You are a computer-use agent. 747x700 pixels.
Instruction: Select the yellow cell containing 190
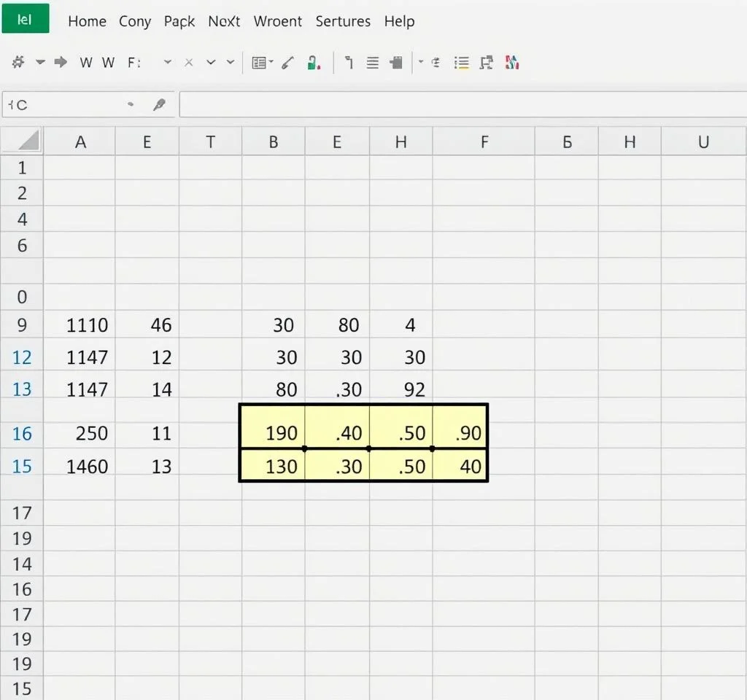[x=273, y=432]
